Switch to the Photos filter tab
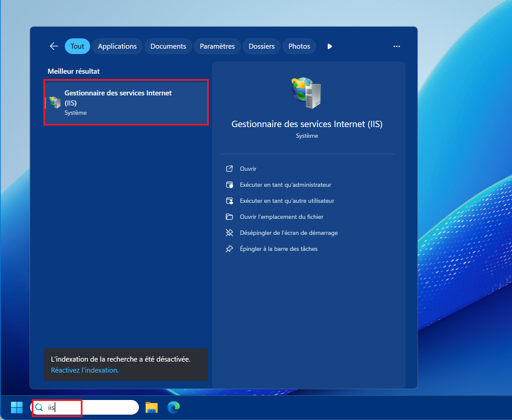Viewport: 512px width, 420px height. pos(299,46)
